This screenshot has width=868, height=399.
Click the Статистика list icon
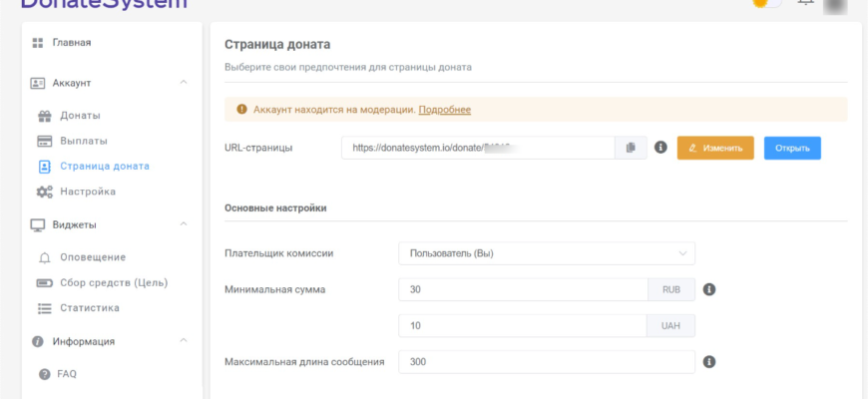pos(44,308)
